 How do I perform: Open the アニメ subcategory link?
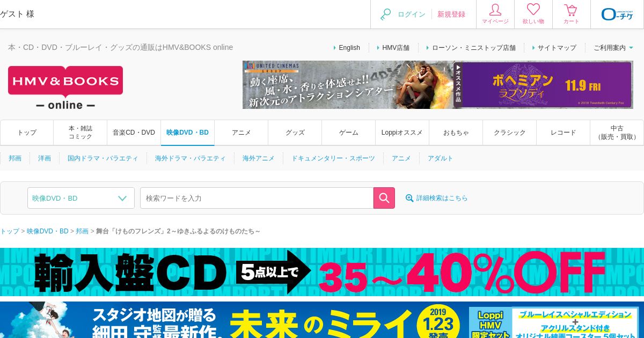[x=401, y=158]
